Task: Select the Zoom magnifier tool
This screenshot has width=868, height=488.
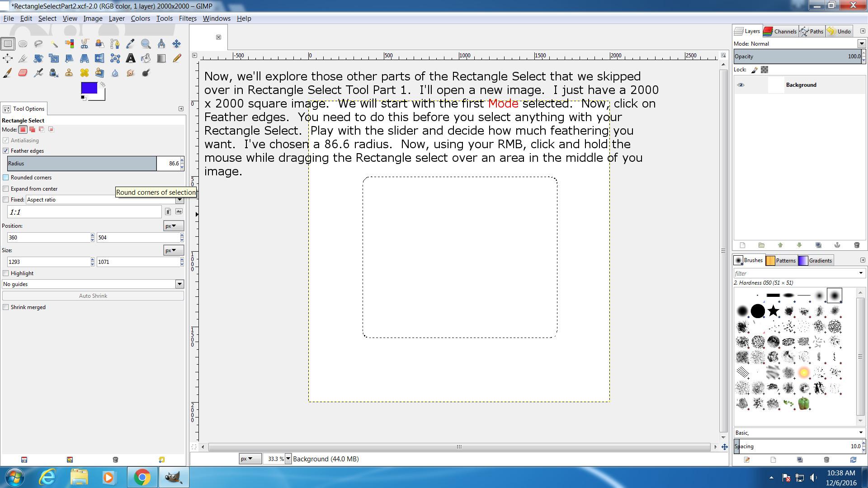Action: coord(146,44)
